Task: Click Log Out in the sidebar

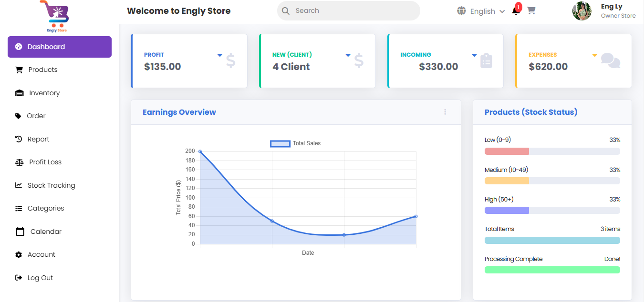Action: pyautogui.click(x=40, y=278)
